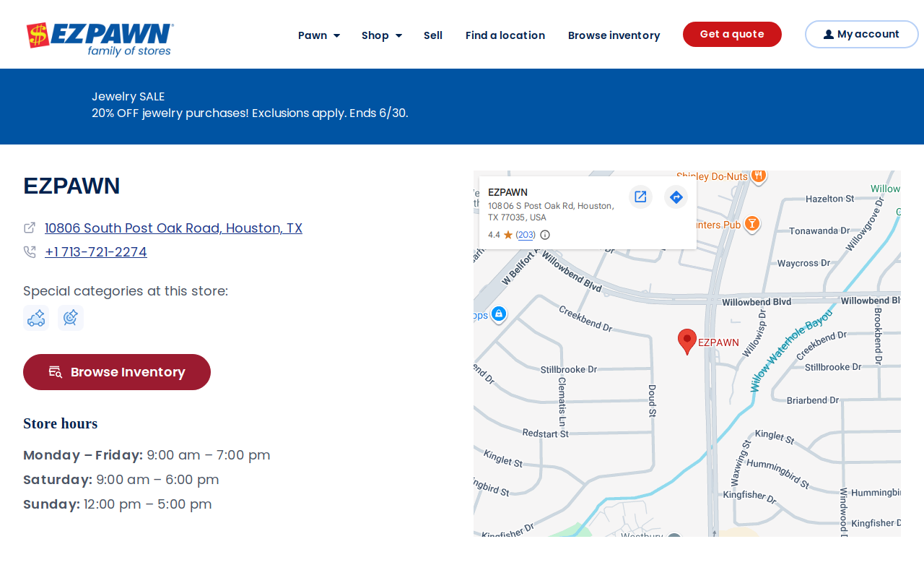Click the vehicles special category icon
This screenshot has width=924, height=578.
tap(36, 318)
